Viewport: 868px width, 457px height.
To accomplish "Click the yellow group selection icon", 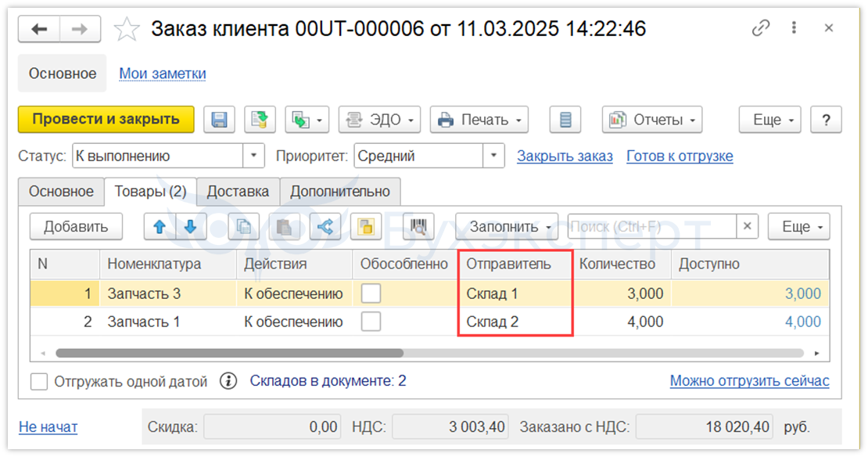I will pyautogui.click(x=366, y=227).
